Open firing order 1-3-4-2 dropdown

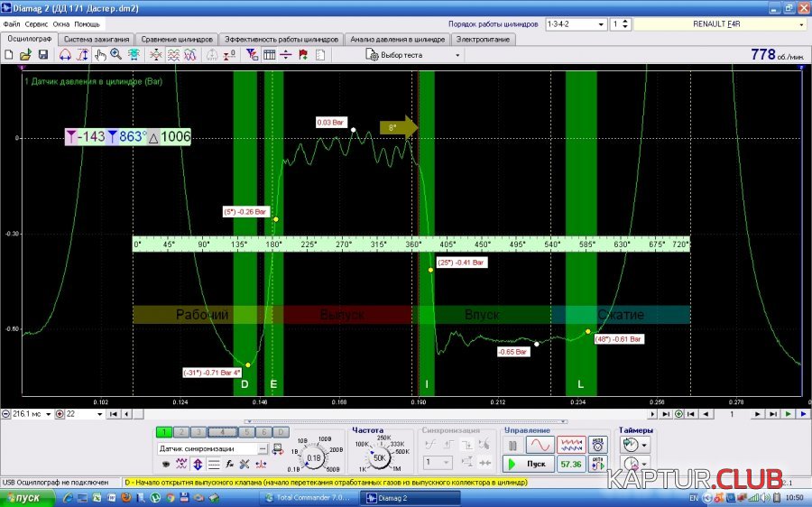point(601,24)
